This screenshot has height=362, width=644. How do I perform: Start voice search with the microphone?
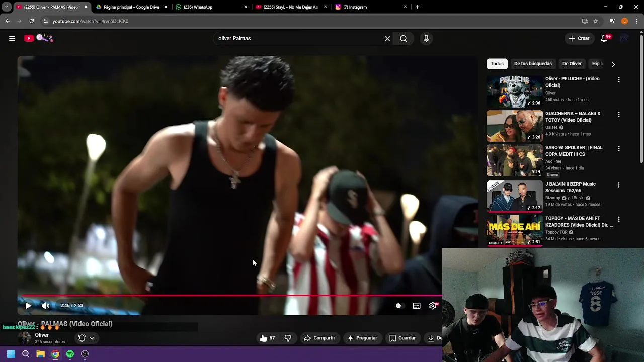426,38
